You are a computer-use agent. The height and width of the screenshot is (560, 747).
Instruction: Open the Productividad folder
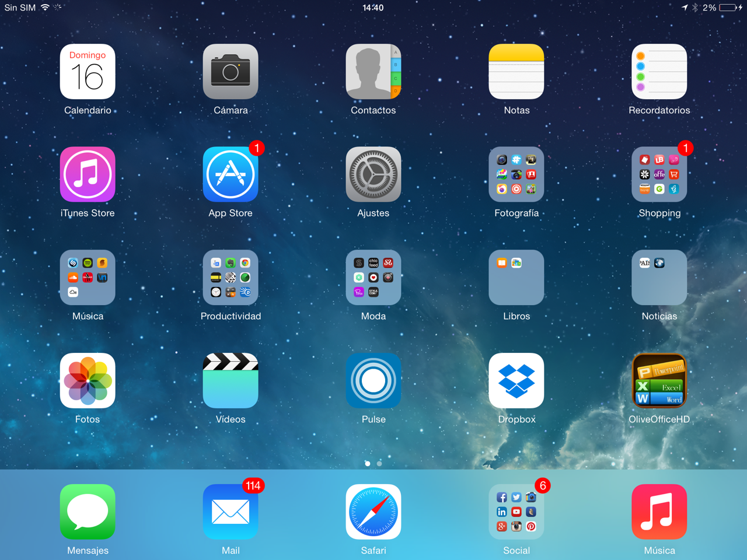231,278
